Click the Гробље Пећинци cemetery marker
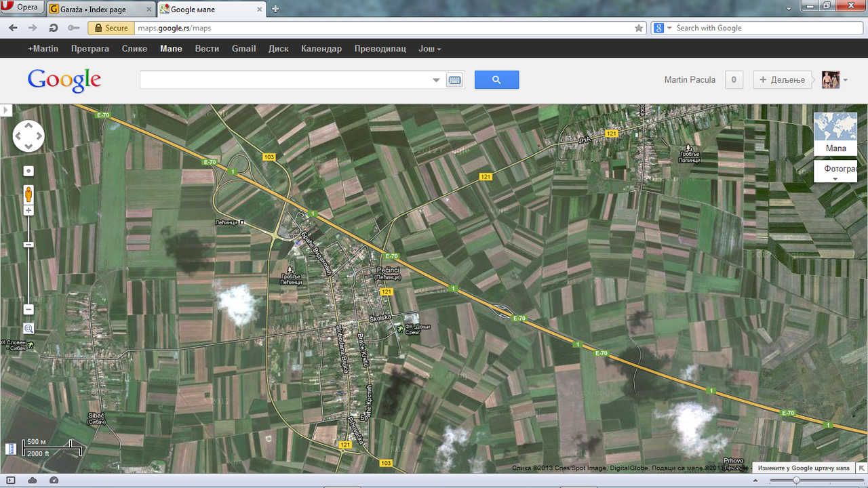 (x=292, y=269)
